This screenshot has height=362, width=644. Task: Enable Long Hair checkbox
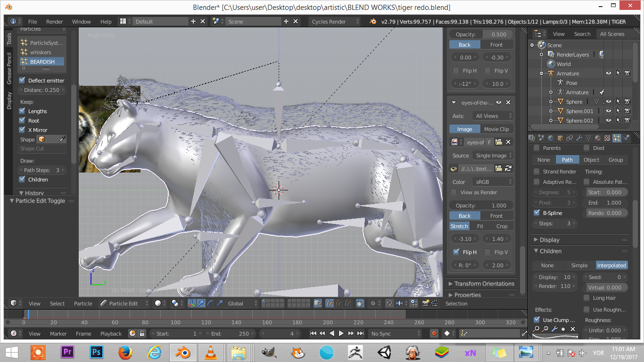click(x=586, y=297)
